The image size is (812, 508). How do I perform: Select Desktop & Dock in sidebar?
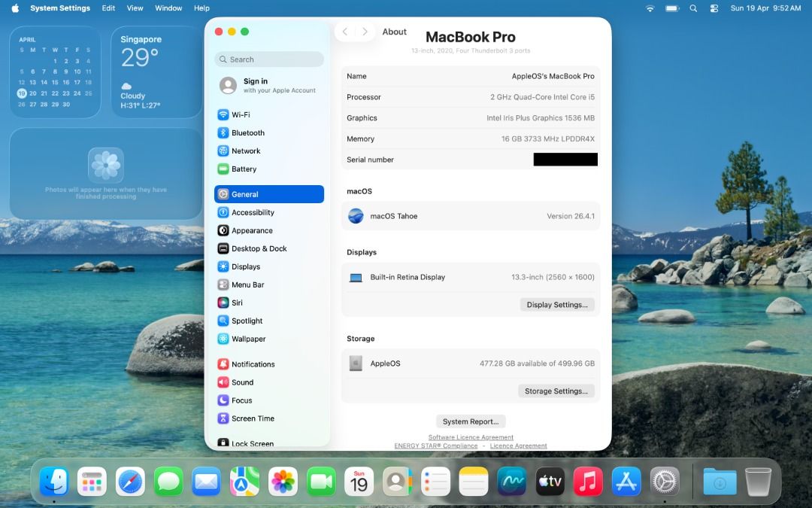click(x=268, y=249)
